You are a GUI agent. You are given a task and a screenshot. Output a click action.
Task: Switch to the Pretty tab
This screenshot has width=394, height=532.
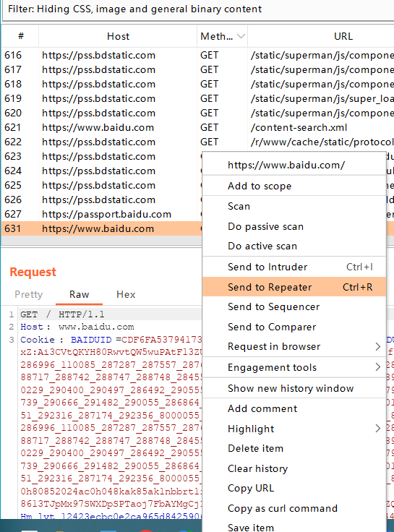29,294
